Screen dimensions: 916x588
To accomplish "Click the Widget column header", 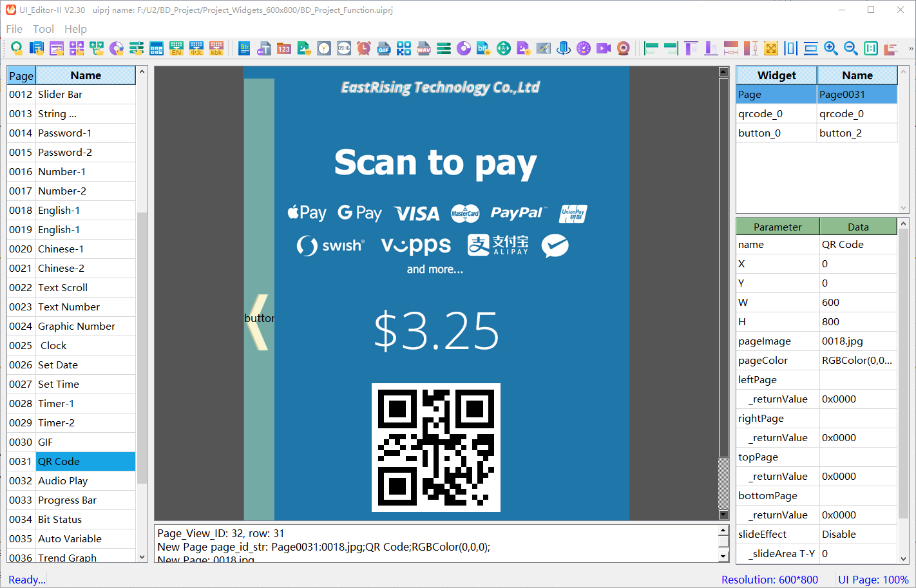I will coord(777,75).
